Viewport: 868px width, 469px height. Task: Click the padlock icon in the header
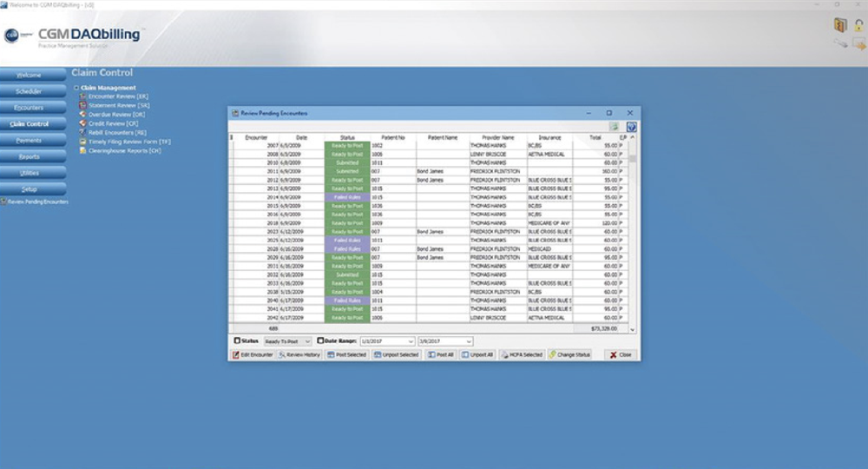click(x=858, y=25)
